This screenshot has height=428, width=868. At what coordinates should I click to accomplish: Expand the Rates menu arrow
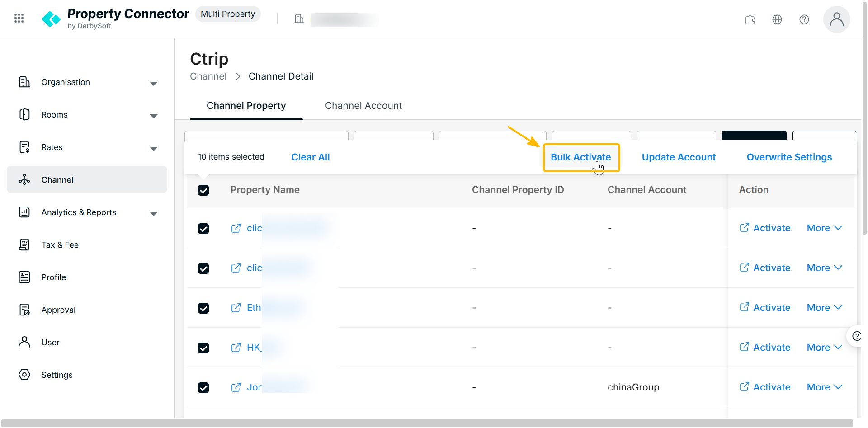click(154, 149)
